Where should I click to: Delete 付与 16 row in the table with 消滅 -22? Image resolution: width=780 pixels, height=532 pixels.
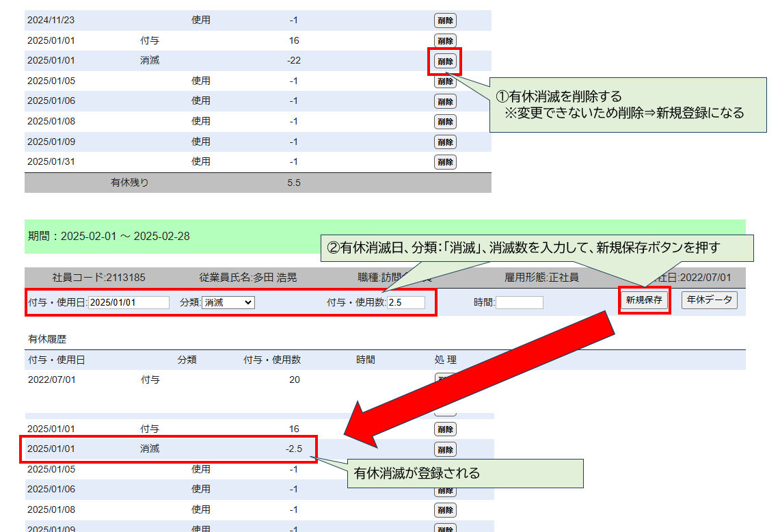[x=445, y=41]
